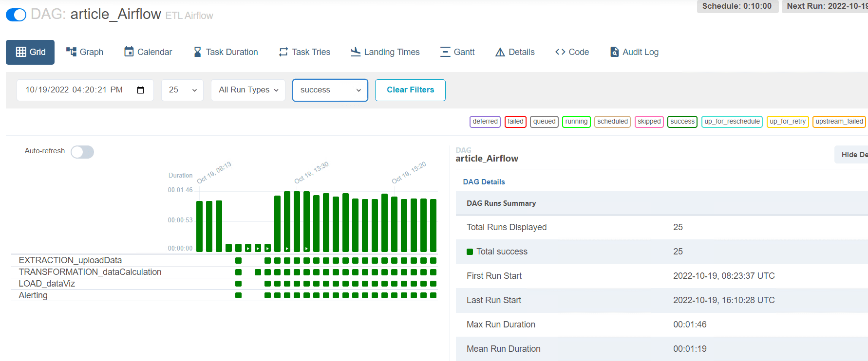Screen dimensions: 868x361
Task: Switch to the Grid tab
Action: [30, 52]
